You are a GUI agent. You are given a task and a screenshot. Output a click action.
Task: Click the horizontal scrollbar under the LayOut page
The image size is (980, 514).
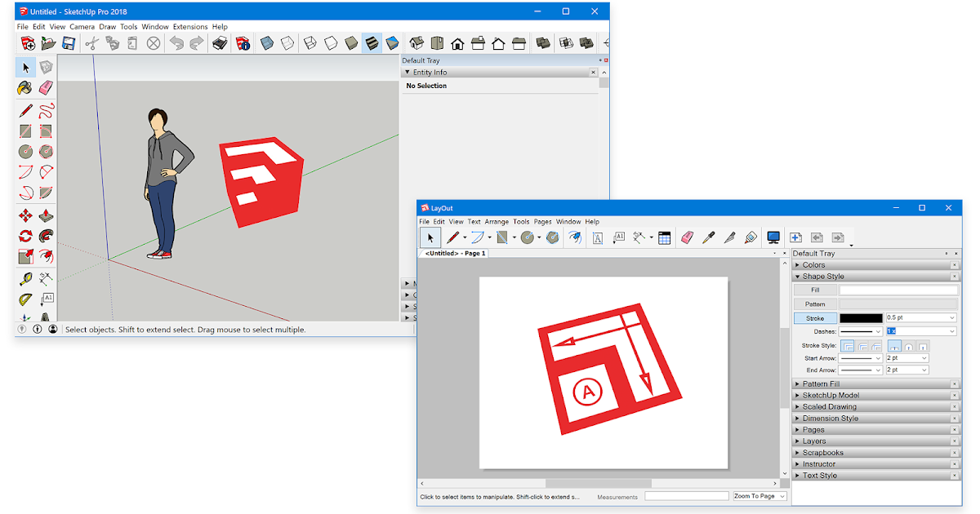pyautogui.click(x=598, y=484)
